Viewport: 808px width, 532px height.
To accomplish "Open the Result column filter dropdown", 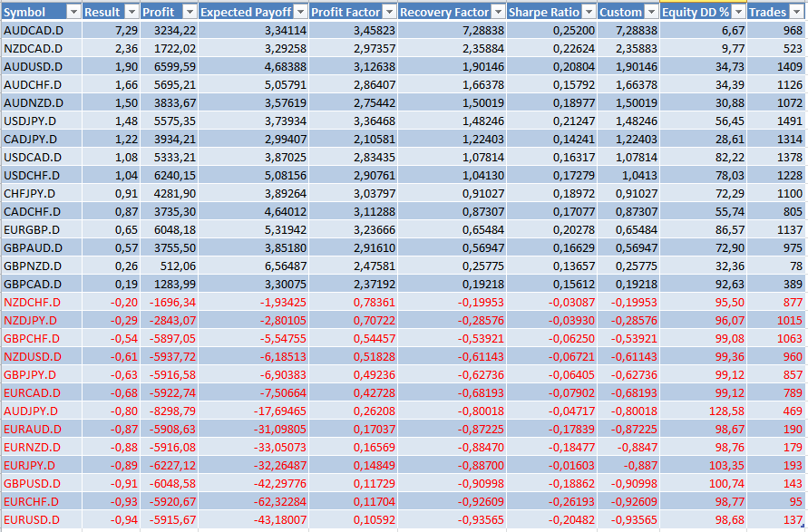I will point(131,12).
